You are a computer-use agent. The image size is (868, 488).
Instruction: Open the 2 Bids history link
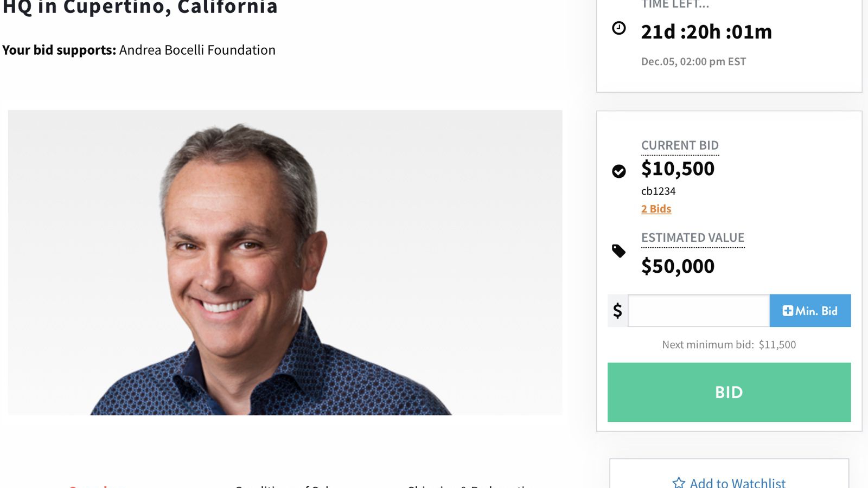pyautogui.click(x=656, y=209)
